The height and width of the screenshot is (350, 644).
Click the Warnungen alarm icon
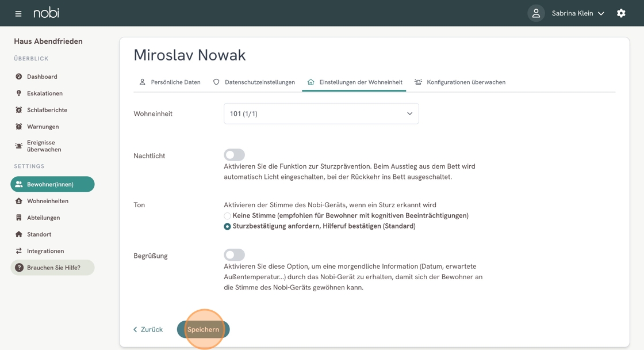[18, 127]
